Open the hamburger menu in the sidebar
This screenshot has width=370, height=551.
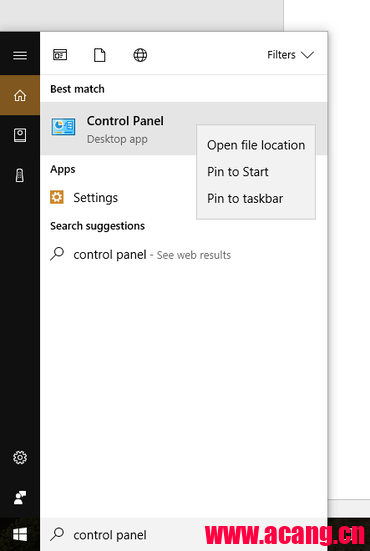pyautogui.click(x=20, y=55)
